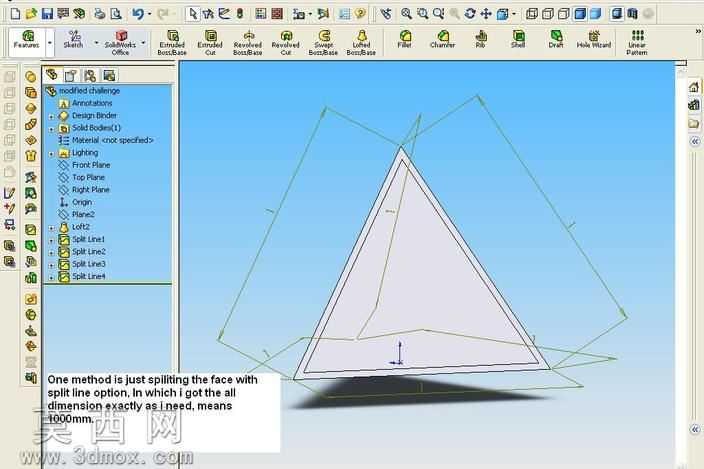This screenshot has width=704, height=469.
Task: Select the Draft feature tool
Action: pos(556,39)
